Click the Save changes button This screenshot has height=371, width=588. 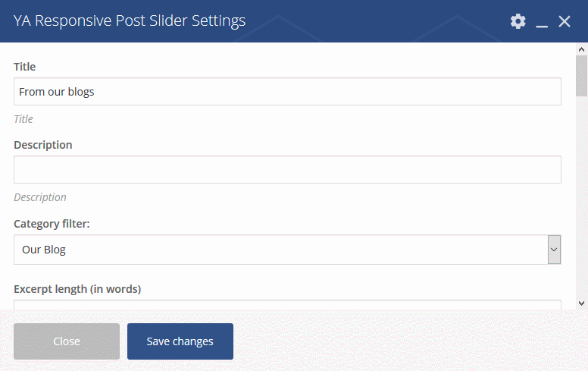pyautogui.click(x=180, y=341)
